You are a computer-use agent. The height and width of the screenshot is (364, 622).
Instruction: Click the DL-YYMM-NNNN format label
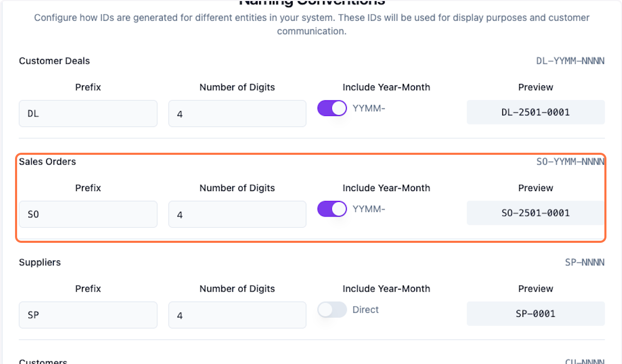570,61
